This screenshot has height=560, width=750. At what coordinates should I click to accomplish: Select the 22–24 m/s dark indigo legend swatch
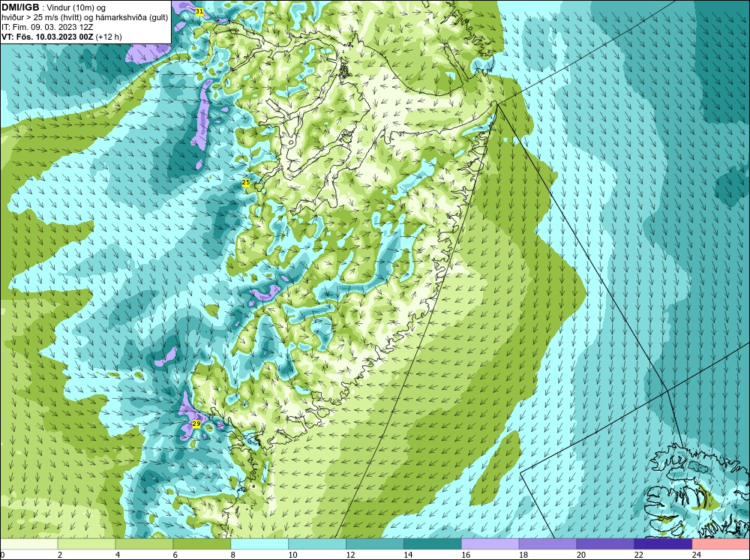pos(663,544)
